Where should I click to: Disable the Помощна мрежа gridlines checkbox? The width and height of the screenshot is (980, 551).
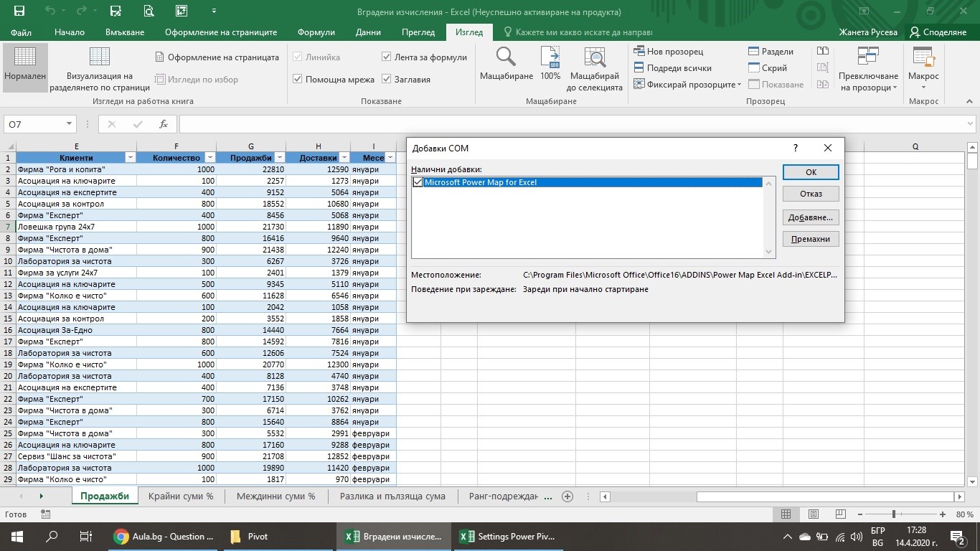[297, 79]
